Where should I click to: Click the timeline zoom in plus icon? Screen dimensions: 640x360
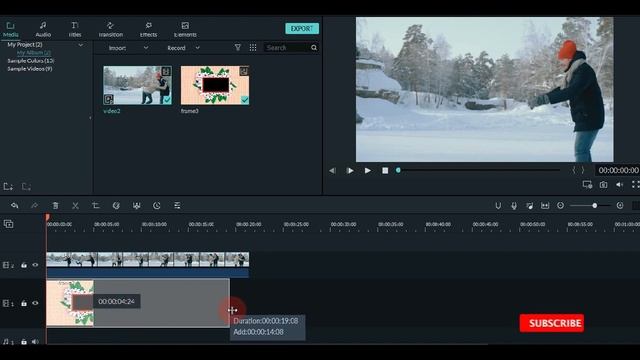tap(620, 206)
